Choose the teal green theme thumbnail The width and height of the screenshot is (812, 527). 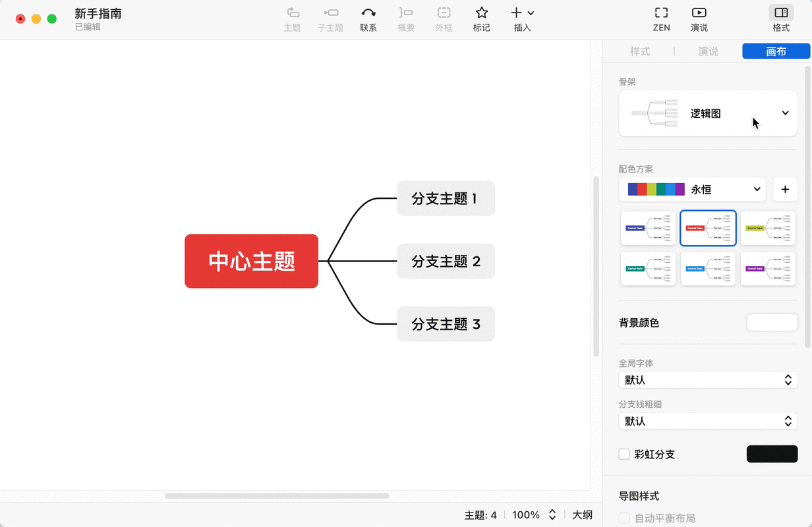point(648,269)
